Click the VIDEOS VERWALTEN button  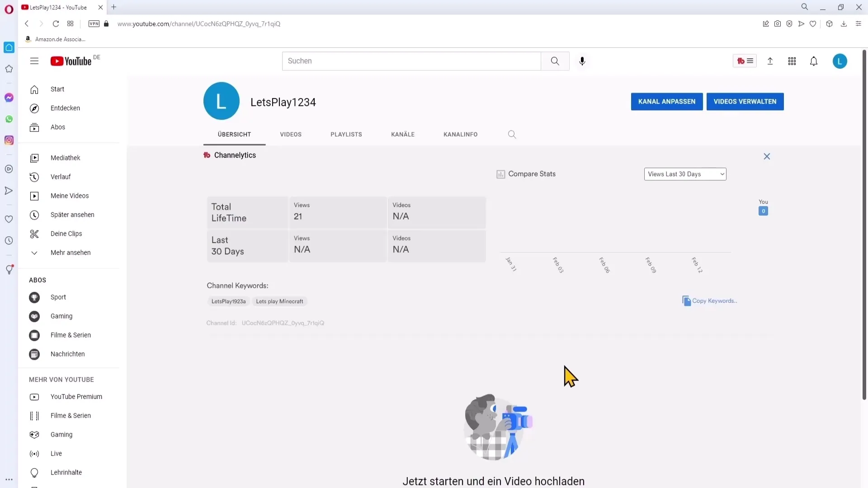745,101
